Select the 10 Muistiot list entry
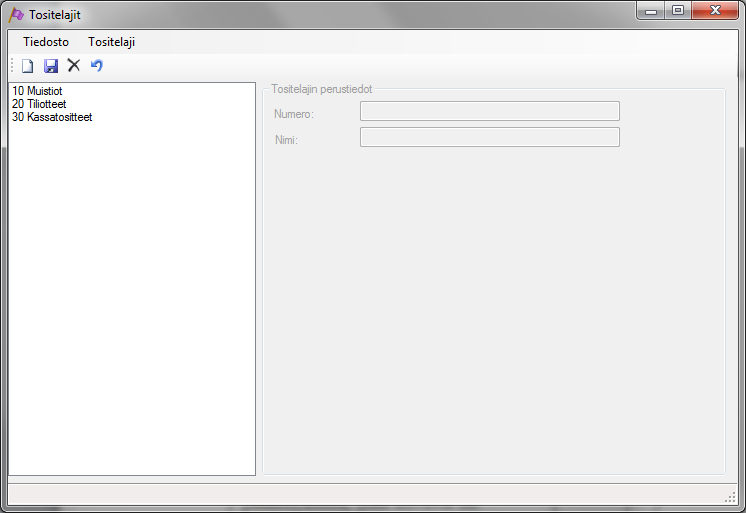The height and width of the screenshot is (513, 746). (x=132, y=91)
